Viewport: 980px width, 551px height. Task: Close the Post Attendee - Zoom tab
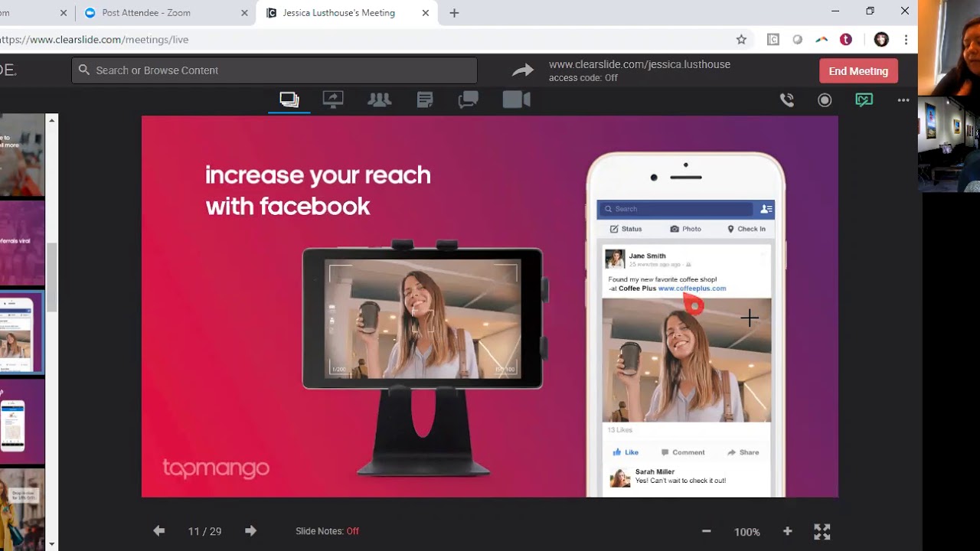pos(244,13)
